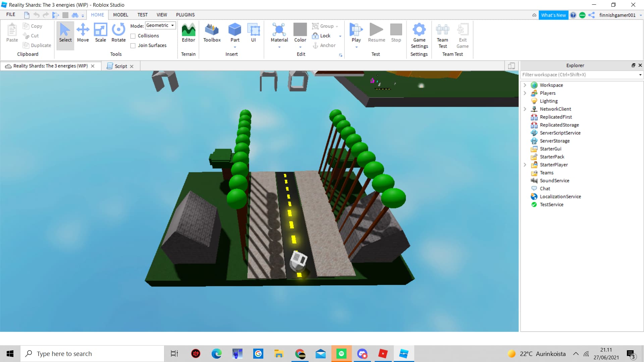644x362 pixels.
Task: Open Game Settings
Action: 419,36
